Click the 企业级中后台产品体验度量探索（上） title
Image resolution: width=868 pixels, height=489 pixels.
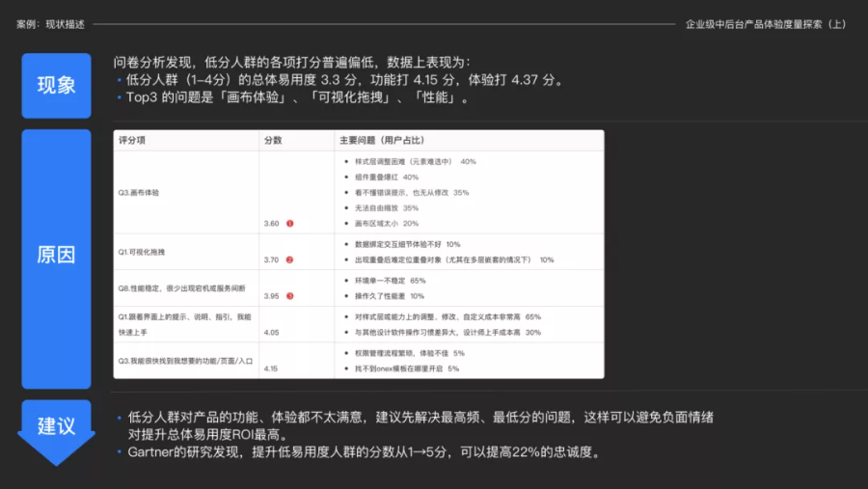(766, 24)
